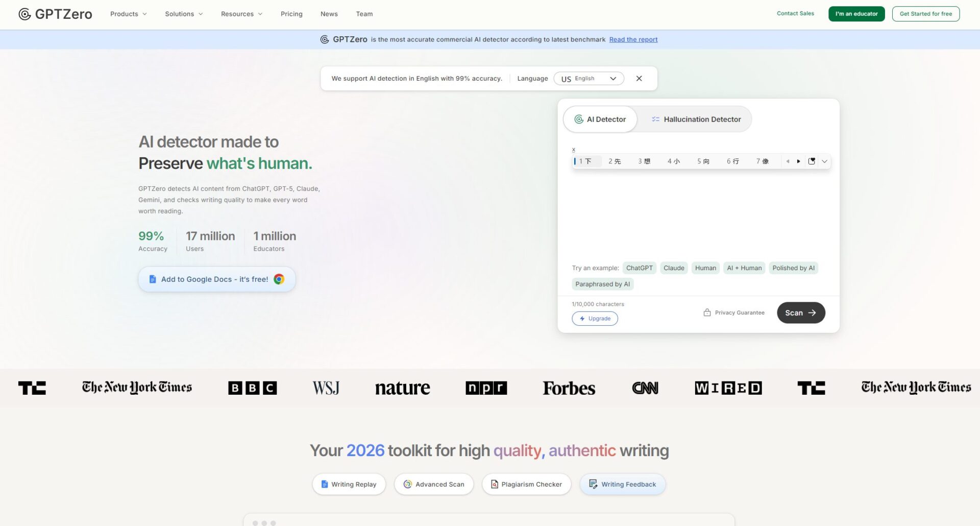Click the WSJ logo
Screen dimensions: 980x526
click(x=326, y=388)
